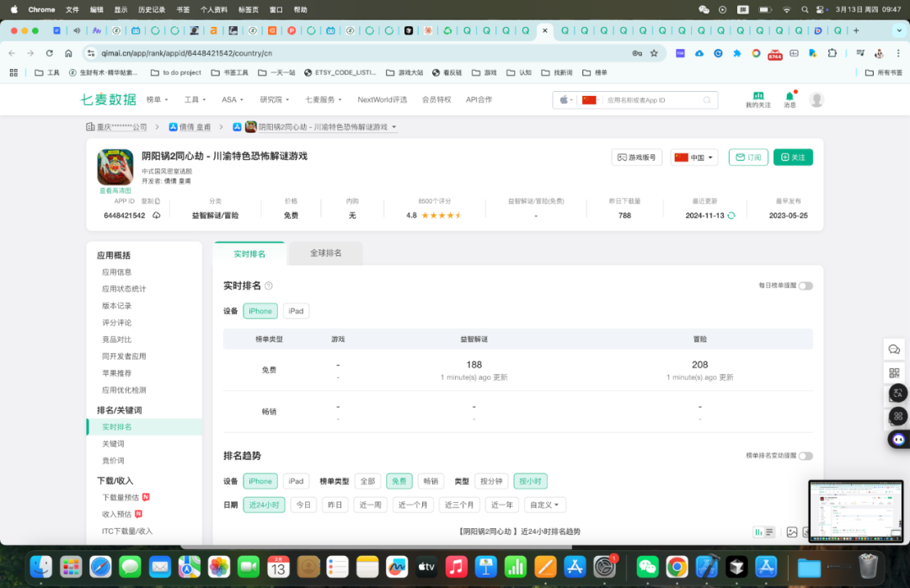
Task: Select 畅销 chart type filter
Action: (431, 481)
